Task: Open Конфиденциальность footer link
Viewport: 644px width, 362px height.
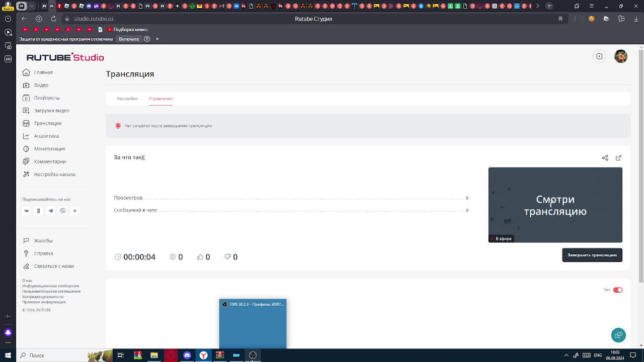Action: (43, 297)
